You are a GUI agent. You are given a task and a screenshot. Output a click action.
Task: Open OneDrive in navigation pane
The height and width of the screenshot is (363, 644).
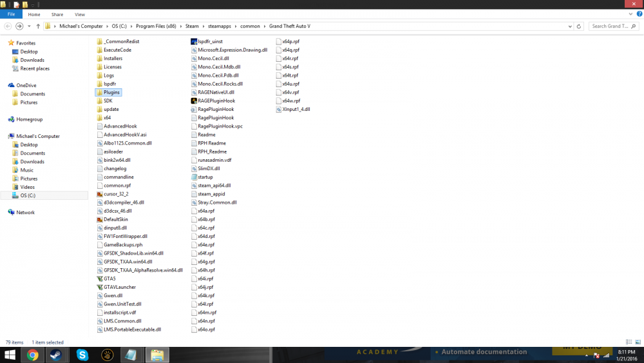(26, 86)
